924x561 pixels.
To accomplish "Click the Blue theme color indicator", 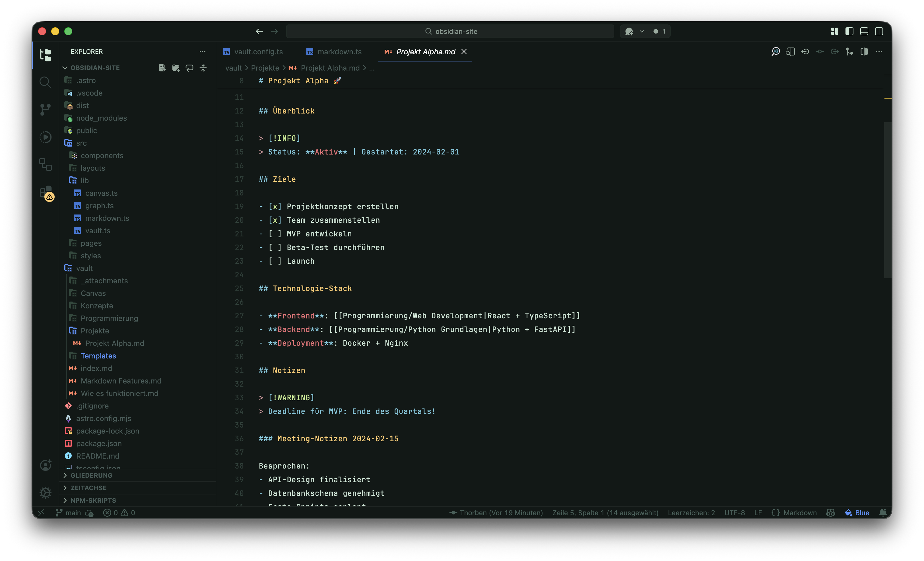I will (x=857, y=513).
